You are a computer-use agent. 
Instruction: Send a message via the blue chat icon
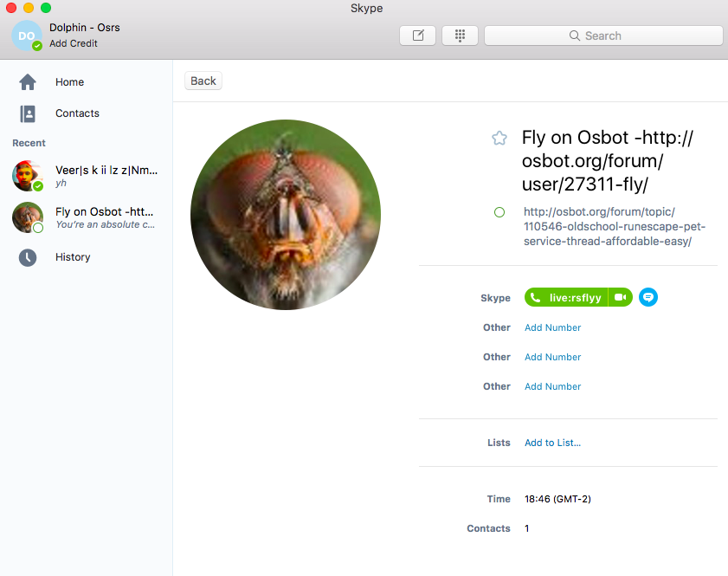[x=648, y=297]
